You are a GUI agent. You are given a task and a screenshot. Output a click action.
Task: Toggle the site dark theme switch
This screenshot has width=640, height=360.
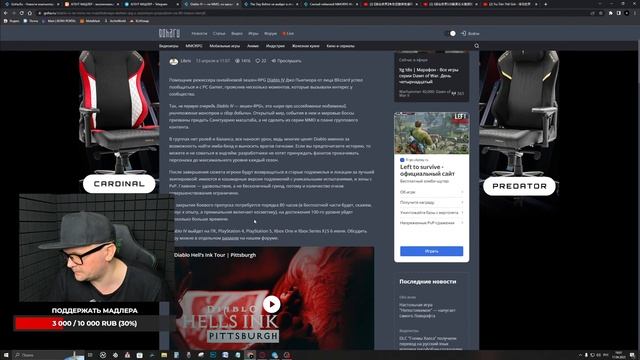(x=450, y=33)
